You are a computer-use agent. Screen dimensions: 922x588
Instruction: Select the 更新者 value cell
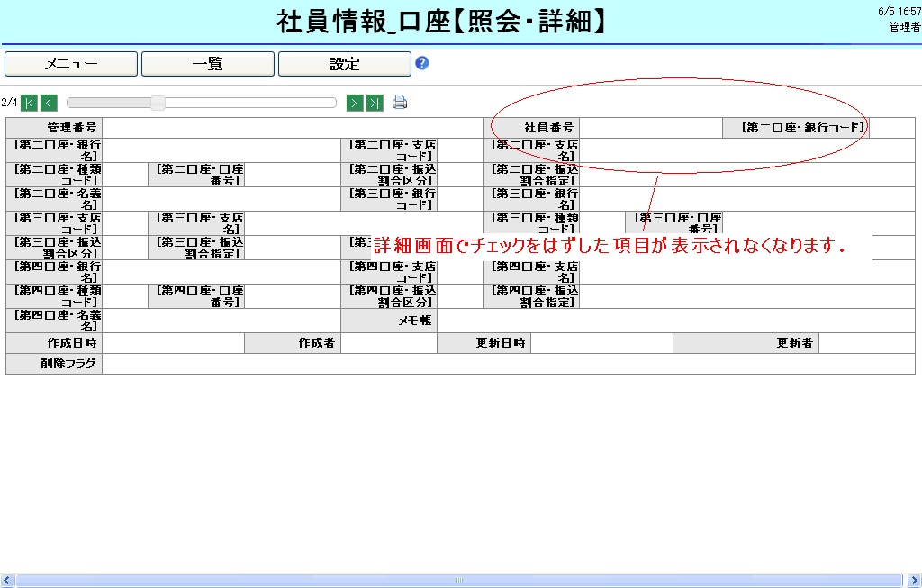[x=866, y=343]
